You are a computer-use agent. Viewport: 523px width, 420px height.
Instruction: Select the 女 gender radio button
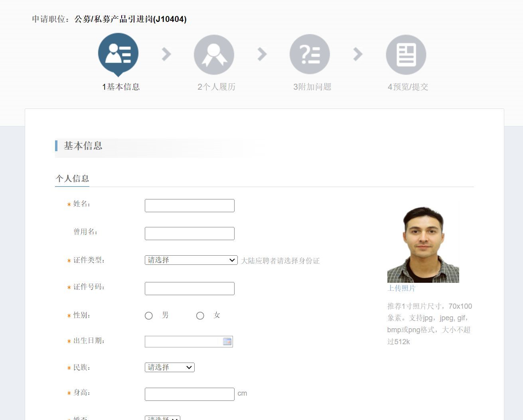(x=200, y=315)
